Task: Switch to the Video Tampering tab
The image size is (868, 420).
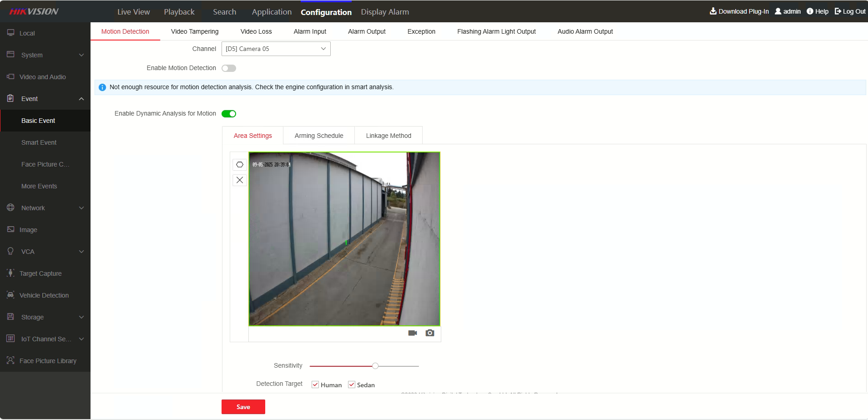Action: click(195, 31)
